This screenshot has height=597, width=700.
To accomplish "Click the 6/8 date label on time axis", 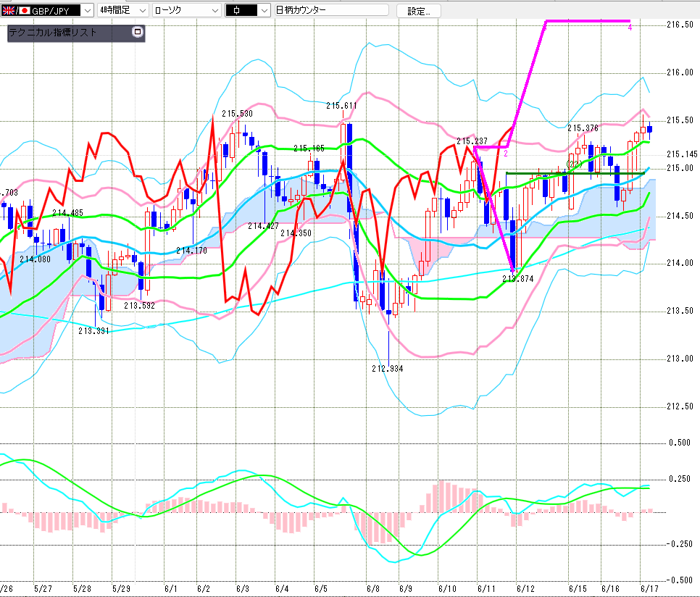I will click(x=372, y=589).
